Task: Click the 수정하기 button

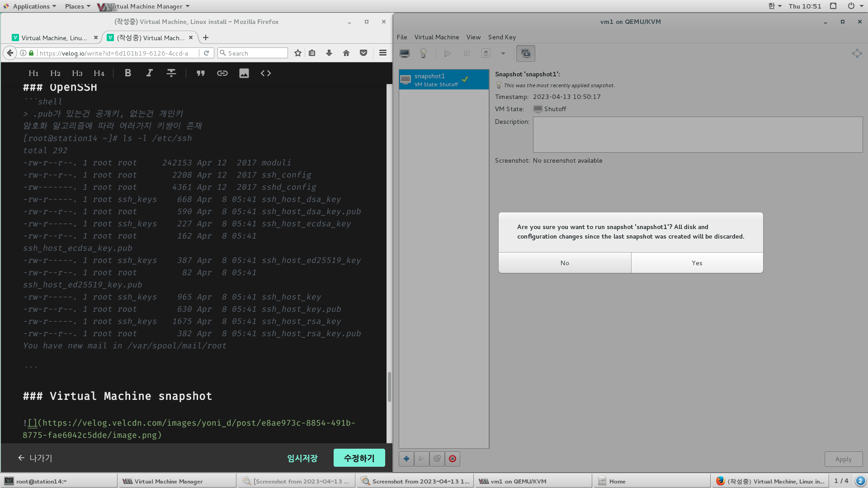Action: click(x=359, y=458)
